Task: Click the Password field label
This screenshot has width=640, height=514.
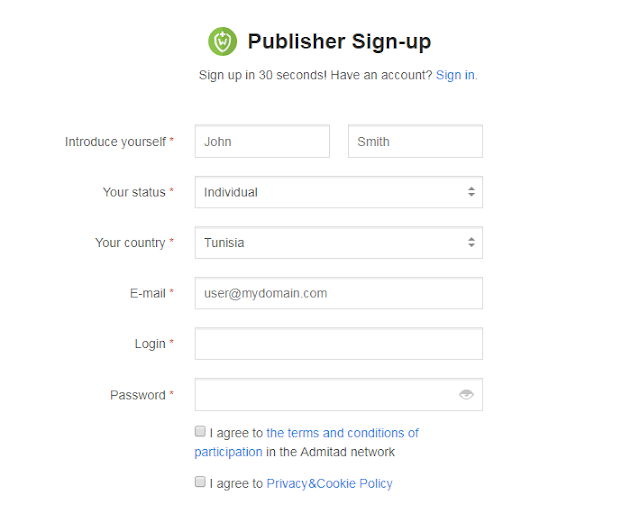Action: coord(137,395)
